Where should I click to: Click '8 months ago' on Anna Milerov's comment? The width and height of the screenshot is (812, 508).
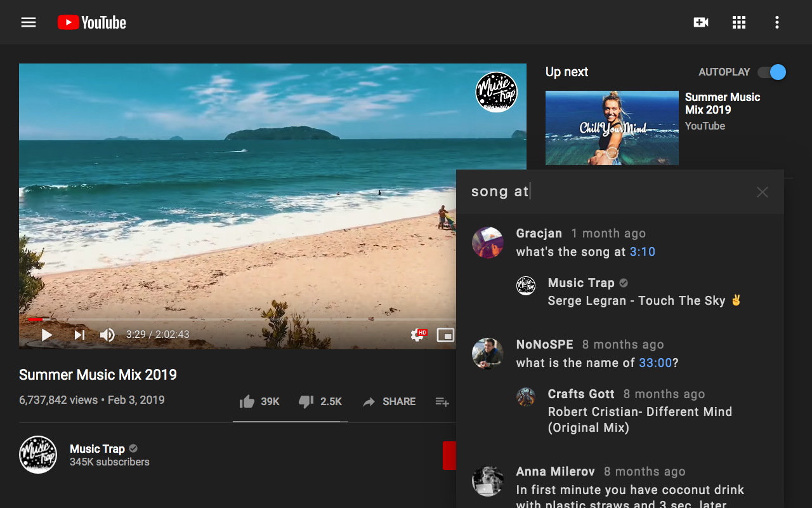point(645,471)
